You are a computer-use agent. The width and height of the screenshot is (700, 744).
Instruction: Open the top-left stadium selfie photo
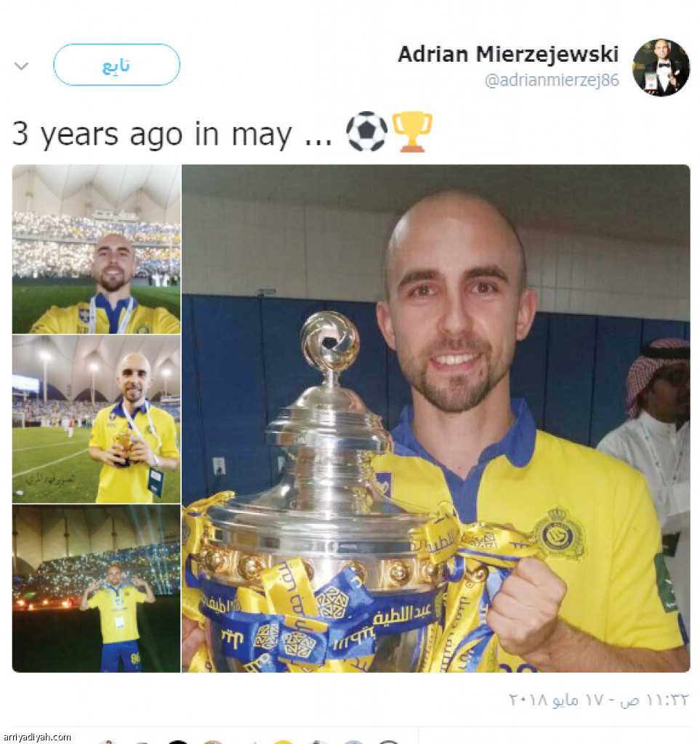coord(97,249)
